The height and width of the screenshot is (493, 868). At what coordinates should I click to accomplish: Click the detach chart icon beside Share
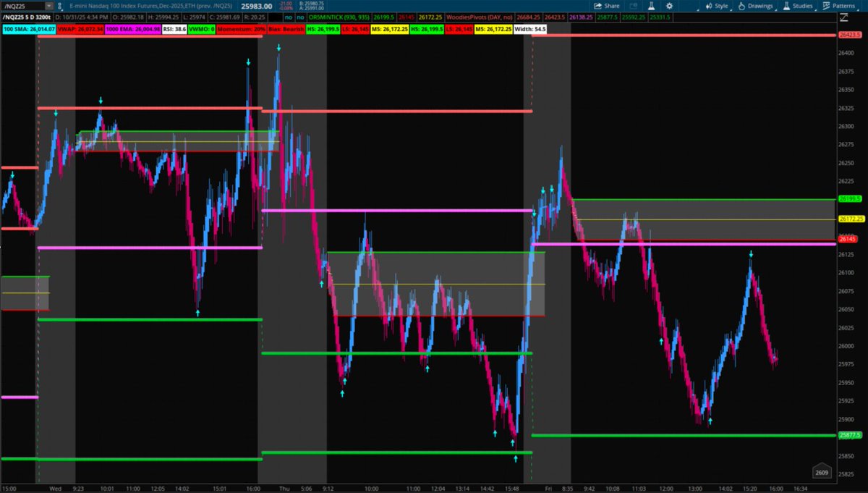[633, 6]
